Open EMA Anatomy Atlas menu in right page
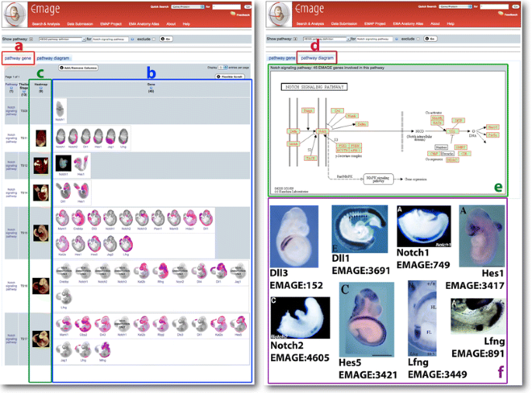This screenshot has width=532, height=393. [x=409, y=24]
